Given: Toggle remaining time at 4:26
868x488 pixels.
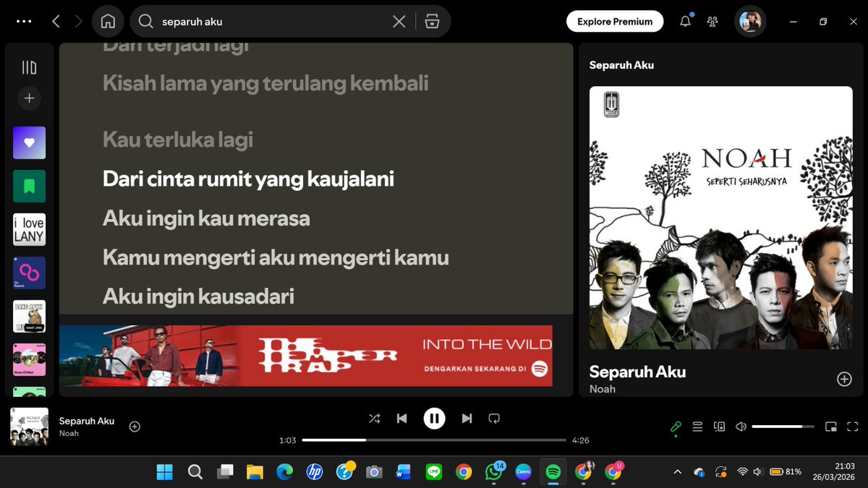Looking at the screenshot, I should pos(580,440).
